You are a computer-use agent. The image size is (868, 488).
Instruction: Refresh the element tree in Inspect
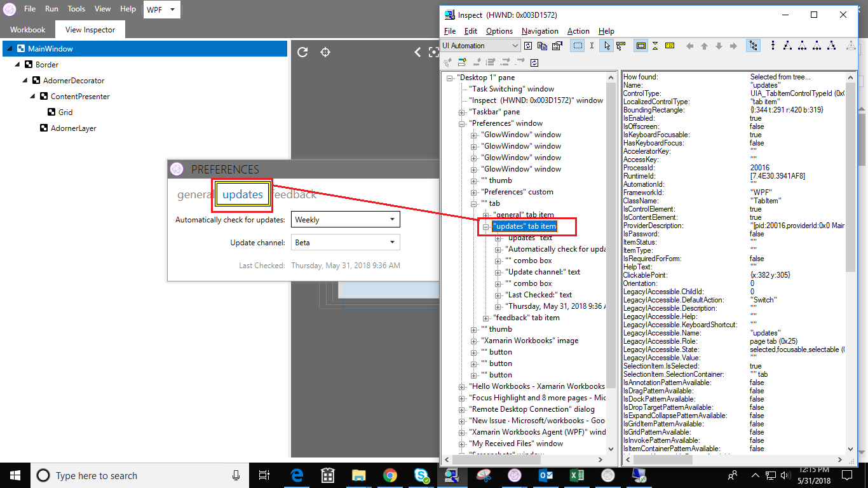click(x=527, y=45)
